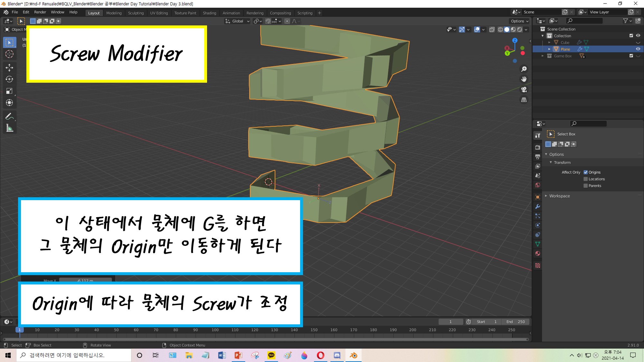The image size is (644, 362).
Task: Select the Rotate tool
Action: click(9, 79)
